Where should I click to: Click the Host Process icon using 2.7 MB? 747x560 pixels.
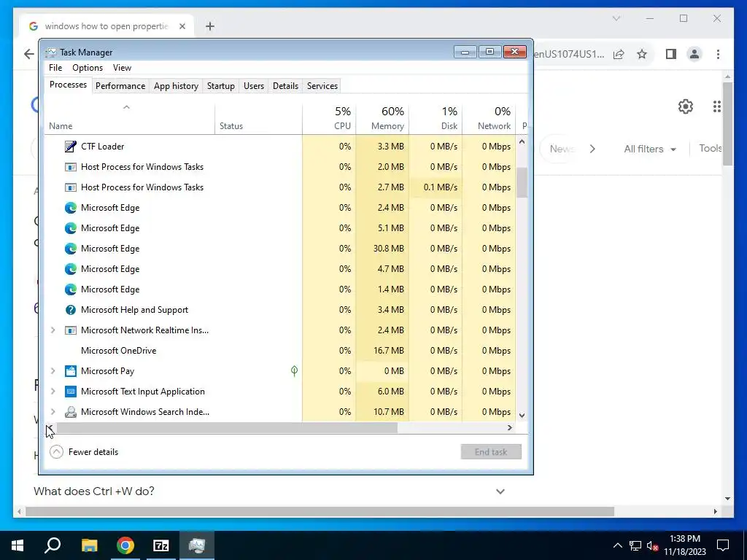(71, 187)
